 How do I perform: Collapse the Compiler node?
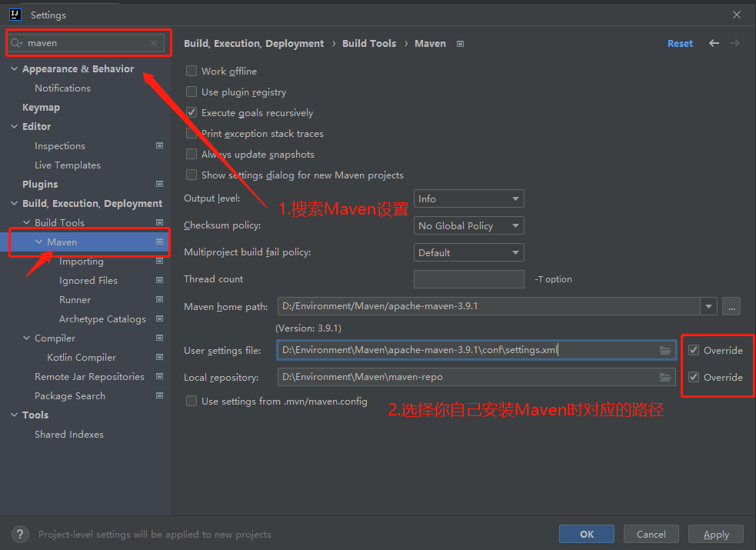26,338
